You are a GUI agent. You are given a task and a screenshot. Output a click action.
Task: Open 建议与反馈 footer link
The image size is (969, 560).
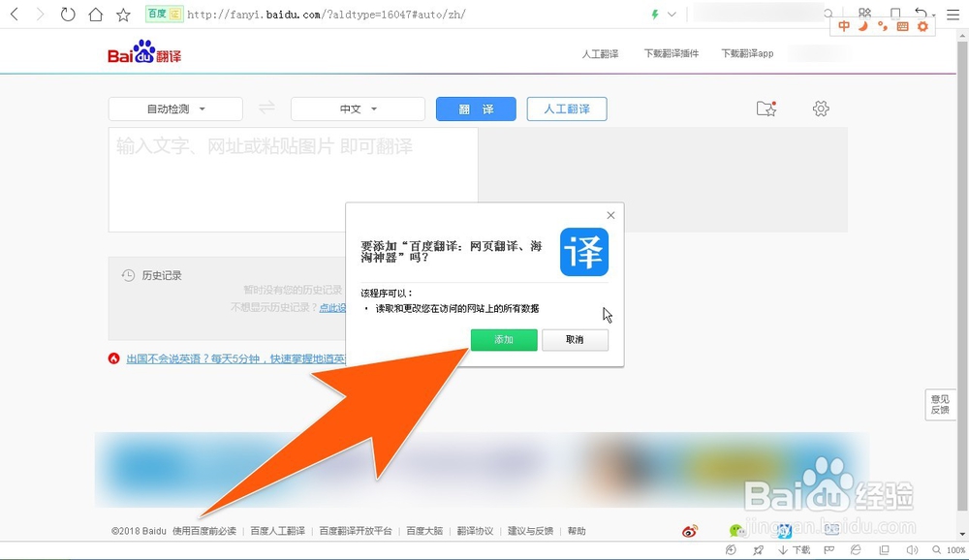pyautogui.click(x=530, y=531)
